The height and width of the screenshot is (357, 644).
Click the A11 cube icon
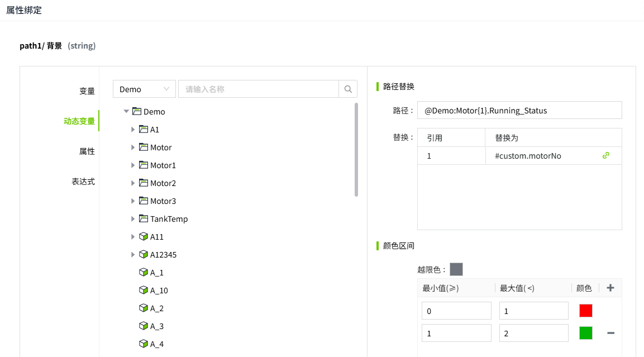[x=143, y=237]
